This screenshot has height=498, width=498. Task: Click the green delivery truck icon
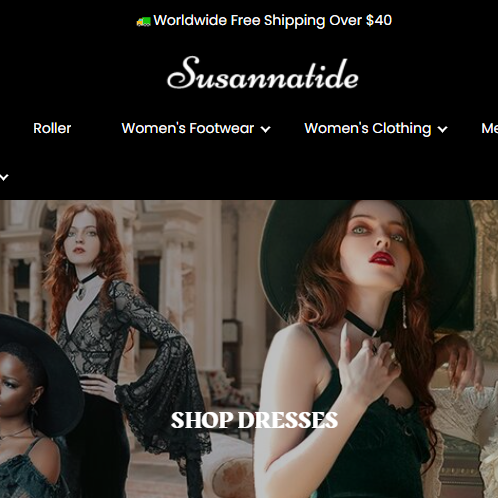(x=144, y=22)
